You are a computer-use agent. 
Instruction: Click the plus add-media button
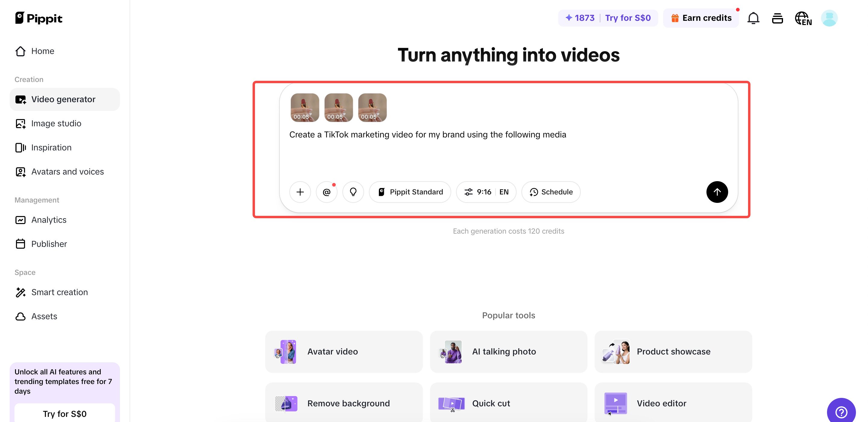pyautogui.click(x=300, y=192)
